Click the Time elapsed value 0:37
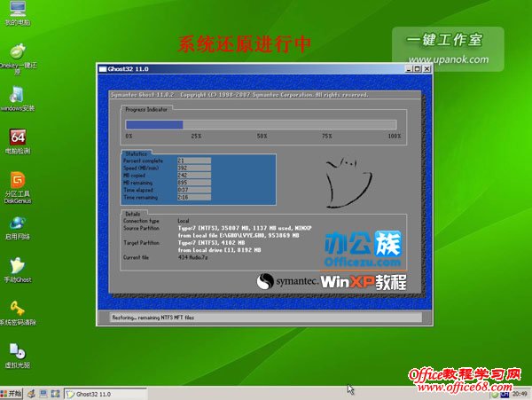Viewport: 532px width, 400px height. [193, 190]
